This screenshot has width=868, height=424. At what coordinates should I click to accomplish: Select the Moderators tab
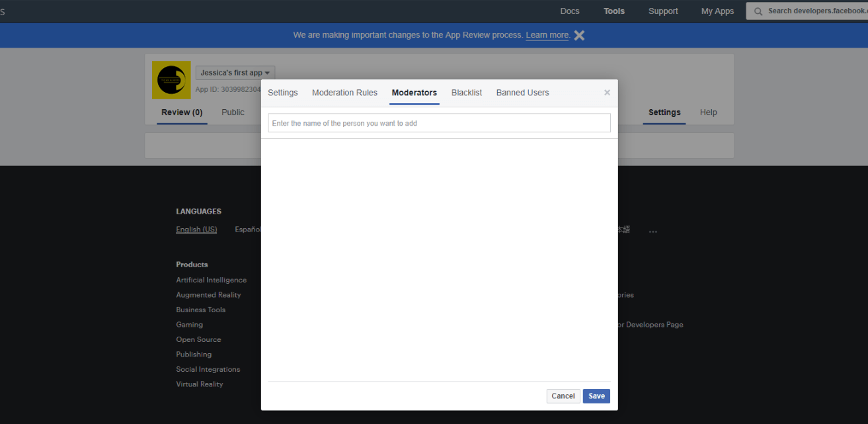pyautogui.click(x=414, y=93)
